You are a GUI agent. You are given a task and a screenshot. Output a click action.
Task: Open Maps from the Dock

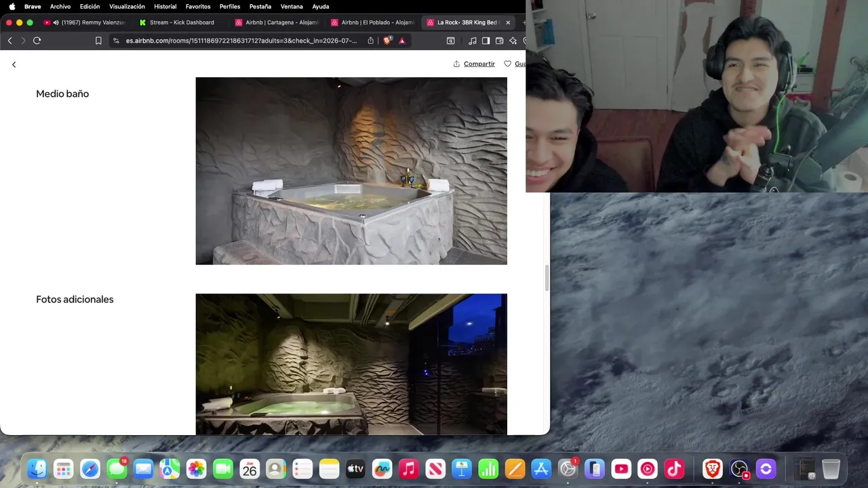170,469
